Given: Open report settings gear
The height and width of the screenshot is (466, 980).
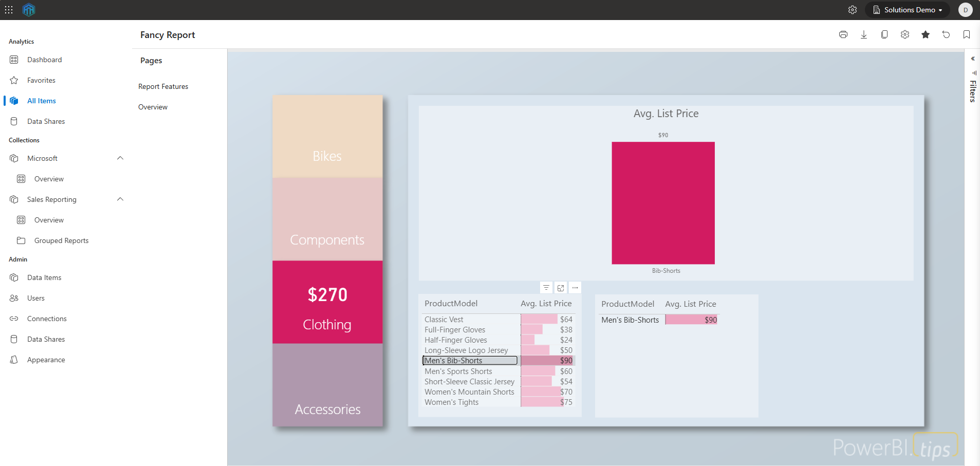Looking at the screenshot, I should (905, 34).
